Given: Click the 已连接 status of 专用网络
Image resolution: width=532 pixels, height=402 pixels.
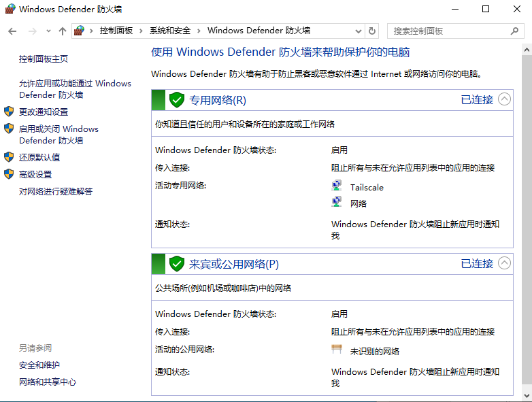Looking at the screenshot, I should coord(477,99).
